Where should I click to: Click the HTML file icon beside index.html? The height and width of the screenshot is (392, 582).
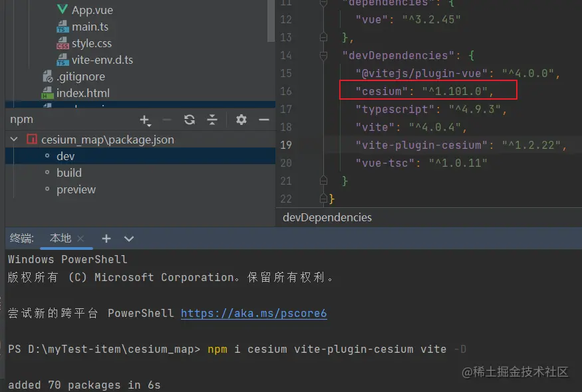pyautogui.click(x=47, y=93)
